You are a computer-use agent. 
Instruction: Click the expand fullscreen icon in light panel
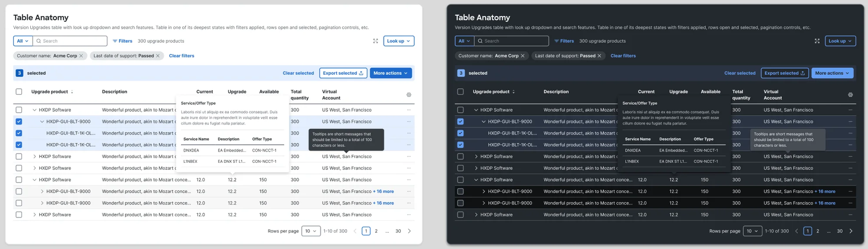375,41
